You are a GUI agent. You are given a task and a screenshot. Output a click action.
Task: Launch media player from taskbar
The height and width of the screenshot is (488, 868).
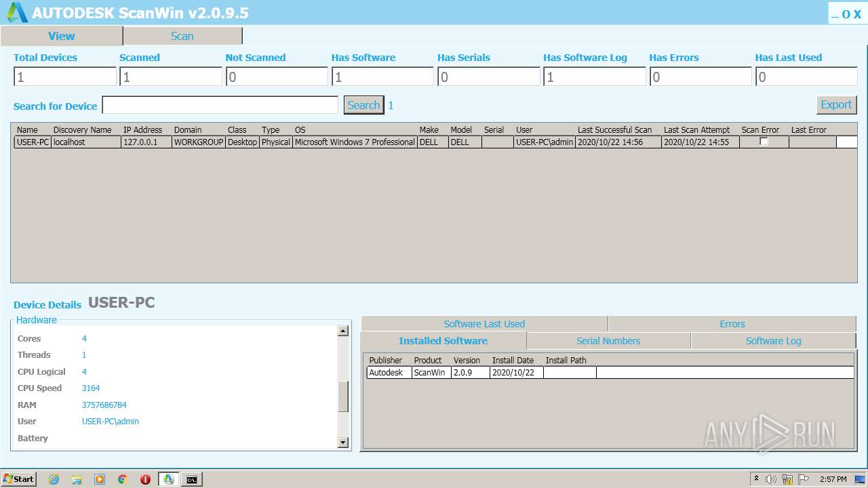click(100, 479)
